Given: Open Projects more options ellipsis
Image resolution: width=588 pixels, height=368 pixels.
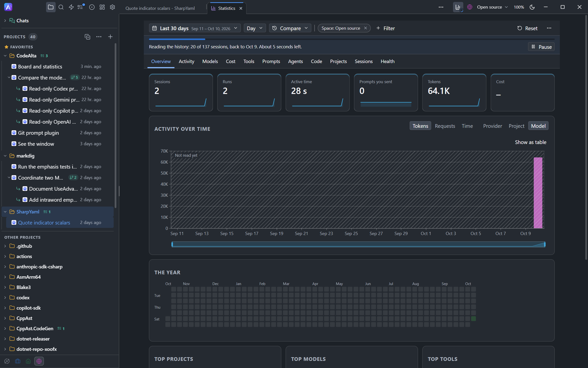Looking at the screenshot, I should 99,37.
